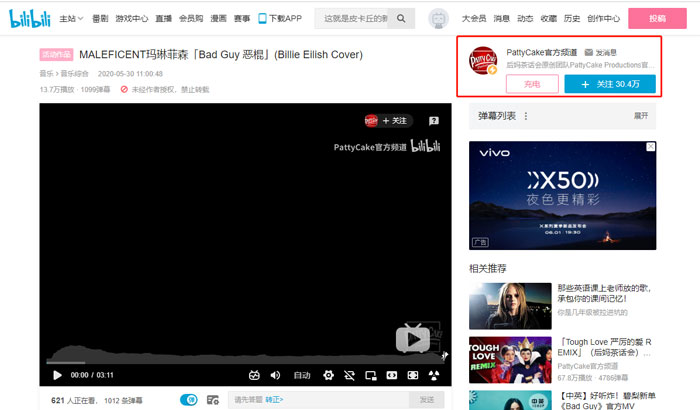Image resolution: width=700 pixels, height=410 pixels.
Task: Follow the channel with 关注 30.4万 button
Action: coord(609,84)
